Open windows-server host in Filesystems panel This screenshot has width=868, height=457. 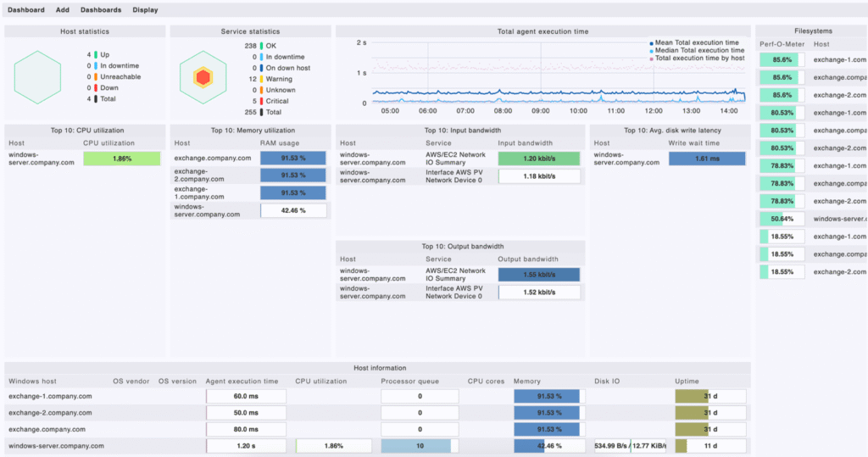click(840, 220)
